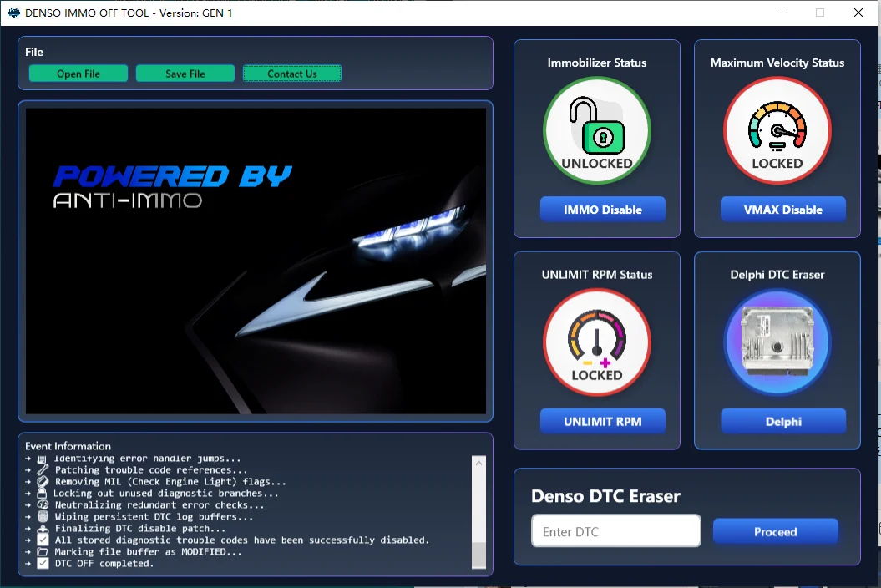Viewport: 881px width, 588px height.
Task: Click the unlocked padlock immobilizer icon
Action: click(x=597, y=130)
